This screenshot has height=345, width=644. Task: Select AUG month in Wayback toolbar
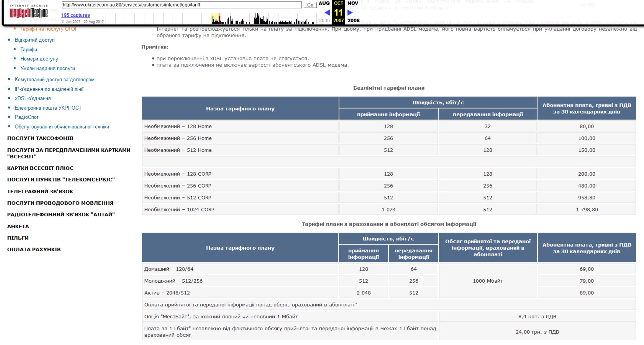[x=324, y=3]
